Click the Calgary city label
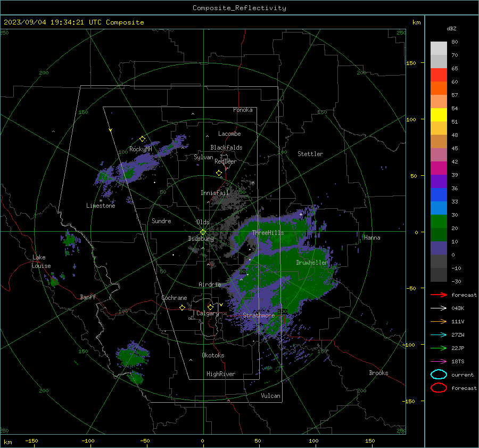Screen dimensions: 479x448 pos(208,313)
